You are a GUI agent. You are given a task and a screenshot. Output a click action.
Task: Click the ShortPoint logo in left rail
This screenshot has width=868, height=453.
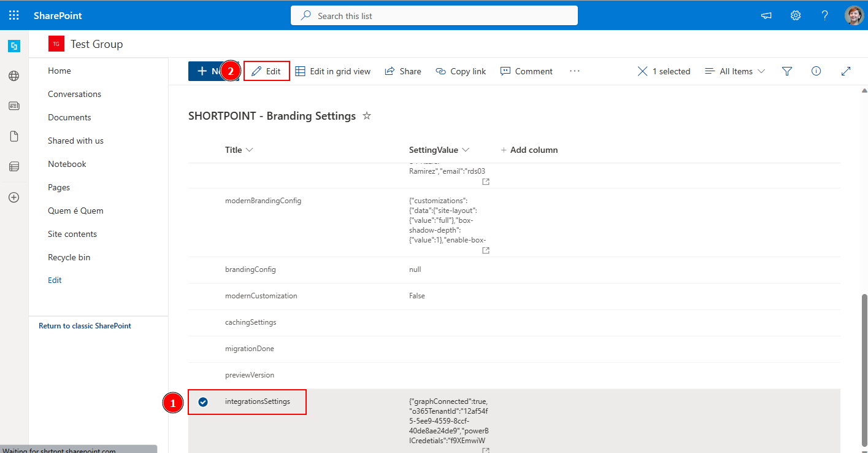pos(14,45)
